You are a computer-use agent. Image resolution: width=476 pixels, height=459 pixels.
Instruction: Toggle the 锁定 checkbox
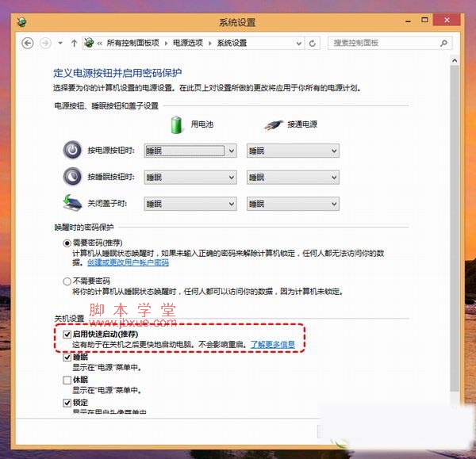tap(67, 403)
